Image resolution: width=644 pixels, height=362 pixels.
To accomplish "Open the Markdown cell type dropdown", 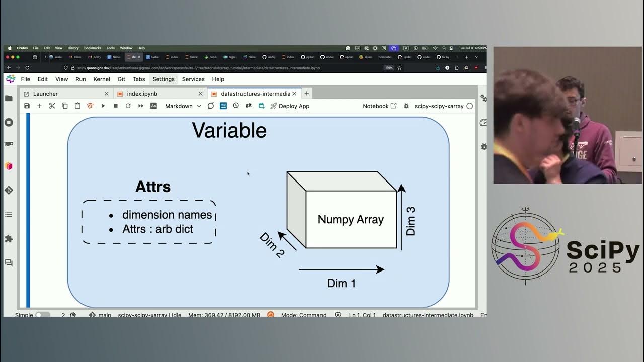I will (x=183, y=106).
